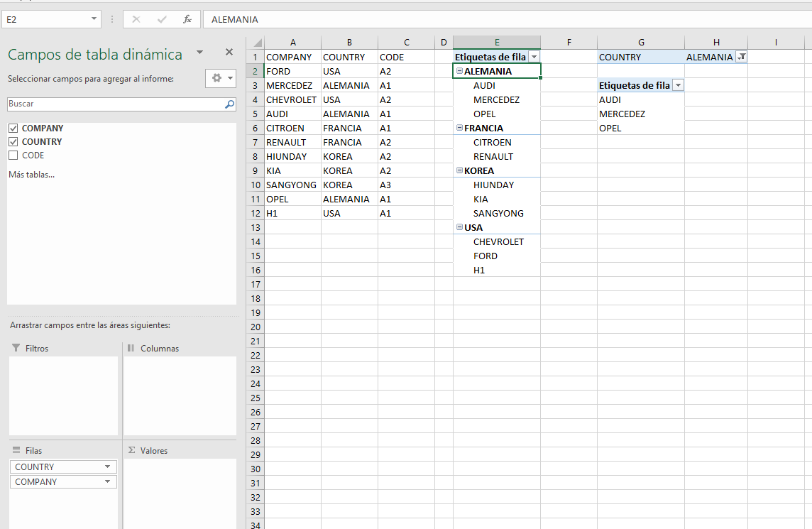Open Etiquetas de fila dropdown in G3

point(678,85)
